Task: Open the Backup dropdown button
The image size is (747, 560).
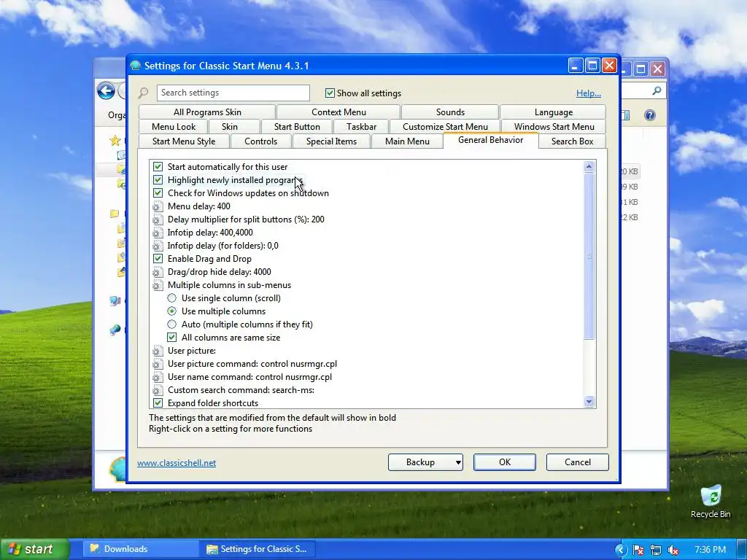Action: pos(425,462)
